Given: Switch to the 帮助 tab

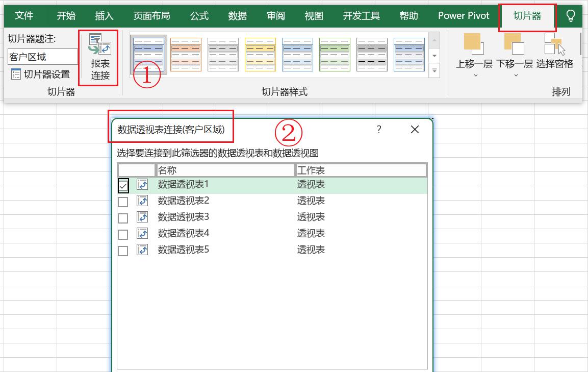Looking at the screenshot, I should (x=409, y=16).
